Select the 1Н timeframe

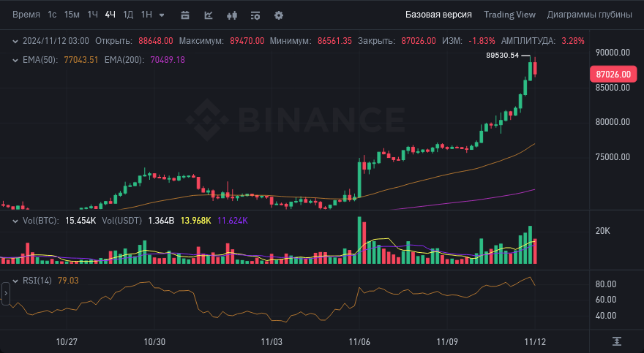pos(146,15)
